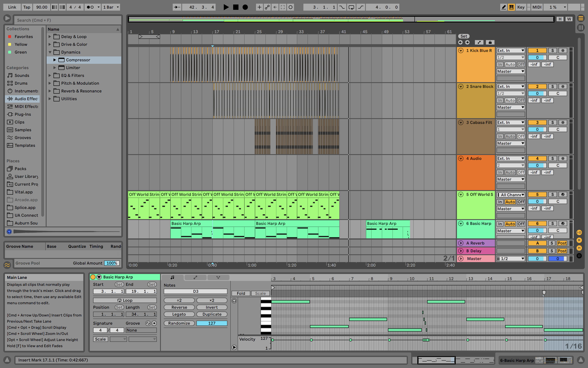
Task: Click the Legato button
Action: (x=179, y=314)
